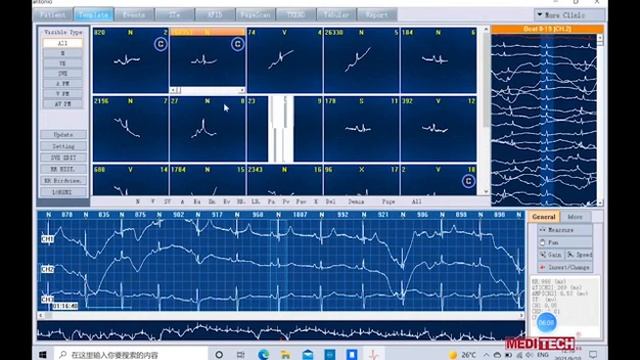Click the Gain adjustment tool

coord(551,255)
